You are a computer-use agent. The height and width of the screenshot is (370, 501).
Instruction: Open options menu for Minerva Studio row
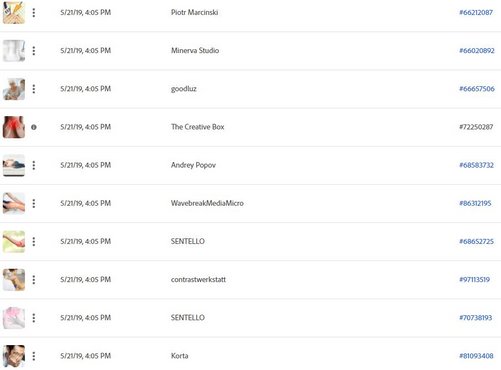pos(34,51)
